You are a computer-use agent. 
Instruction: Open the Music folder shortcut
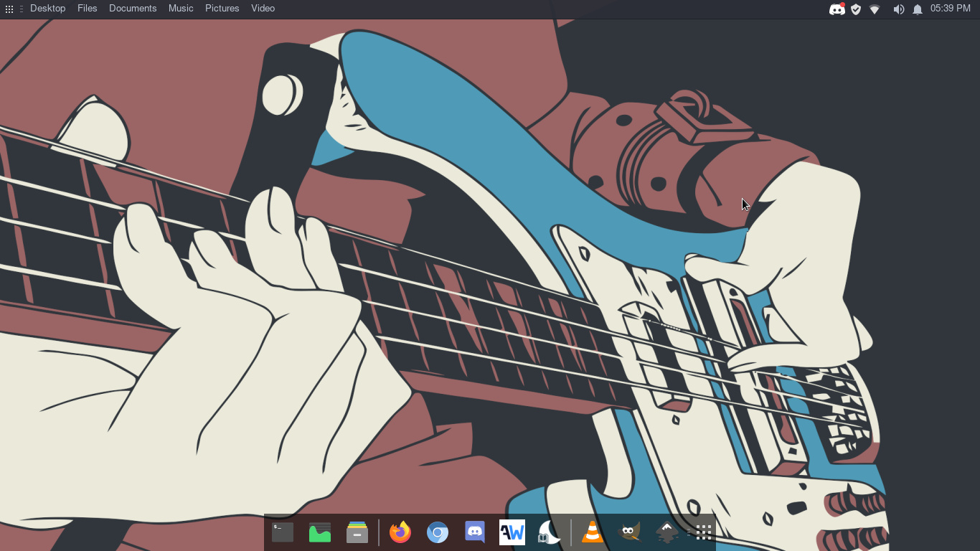tap(181, 9)
